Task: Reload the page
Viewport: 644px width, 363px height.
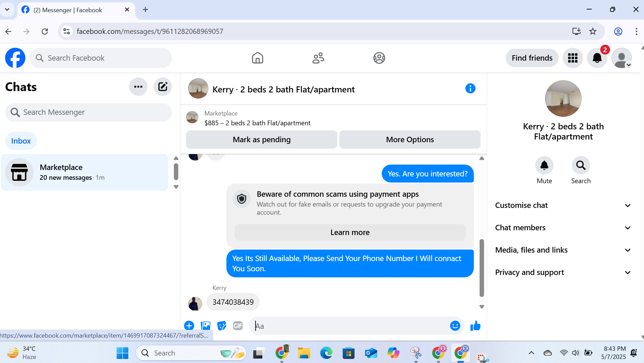Action: 45,31
